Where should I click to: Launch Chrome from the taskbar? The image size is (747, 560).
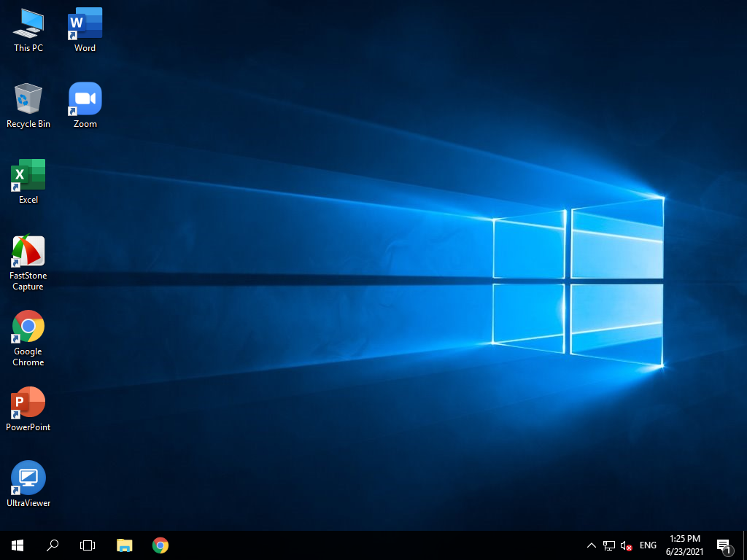tap(160, 545)
